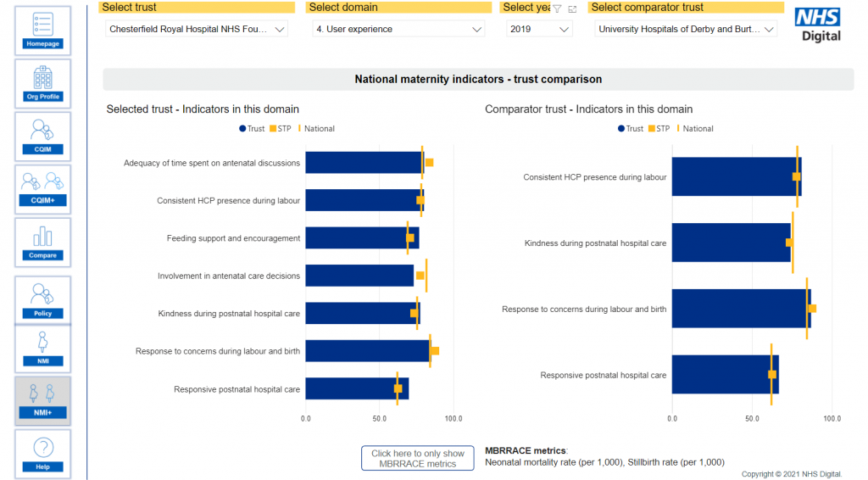Open the CQIM+ comparison icon
Viewport: 868px width, 480px height.
42,188
